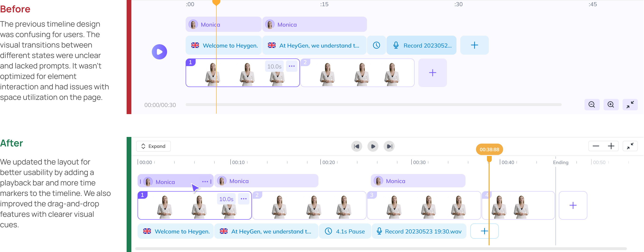Select the 'Welcome to Heygen.' clip in the Before timeline
This screenshot has height=252, width=644.
coord(223,45)
